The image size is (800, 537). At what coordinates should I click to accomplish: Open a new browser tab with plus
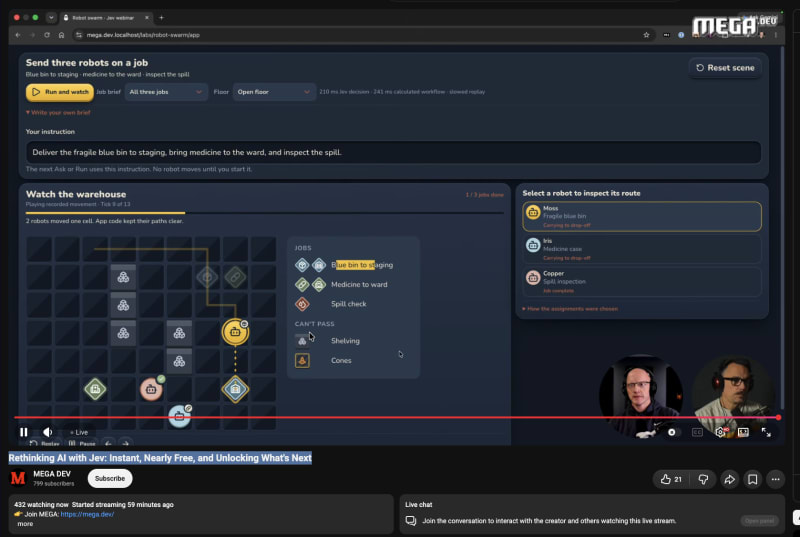point(162,17)
